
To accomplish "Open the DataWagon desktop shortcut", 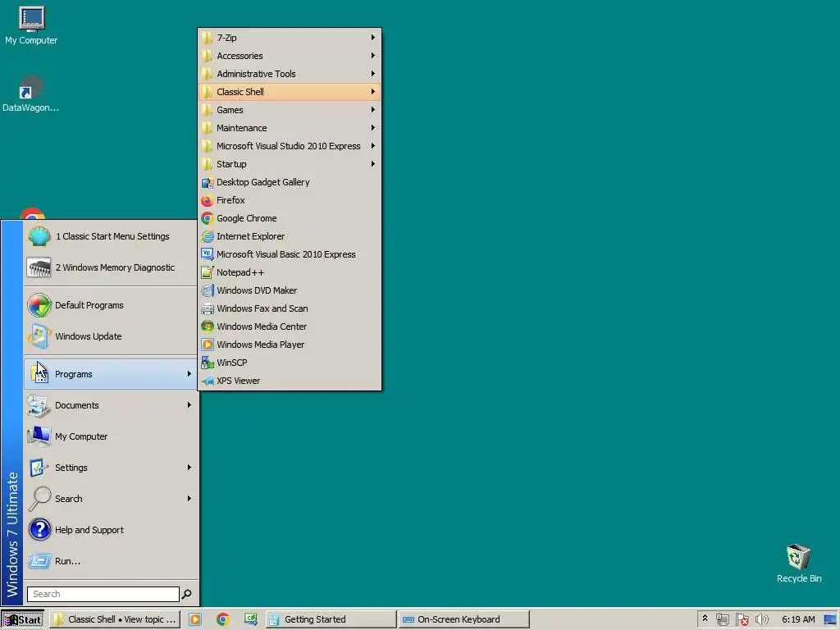I will (30, 94).
